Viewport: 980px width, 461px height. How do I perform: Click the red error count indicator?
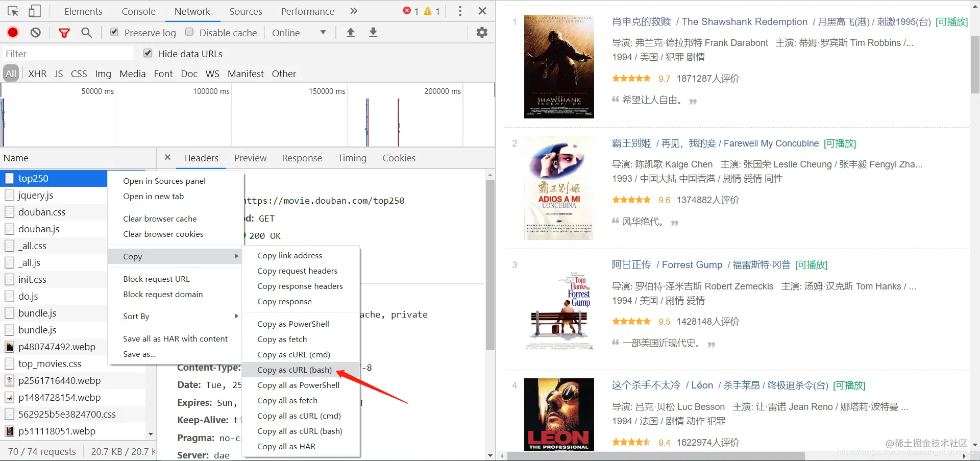pos(411,11)
